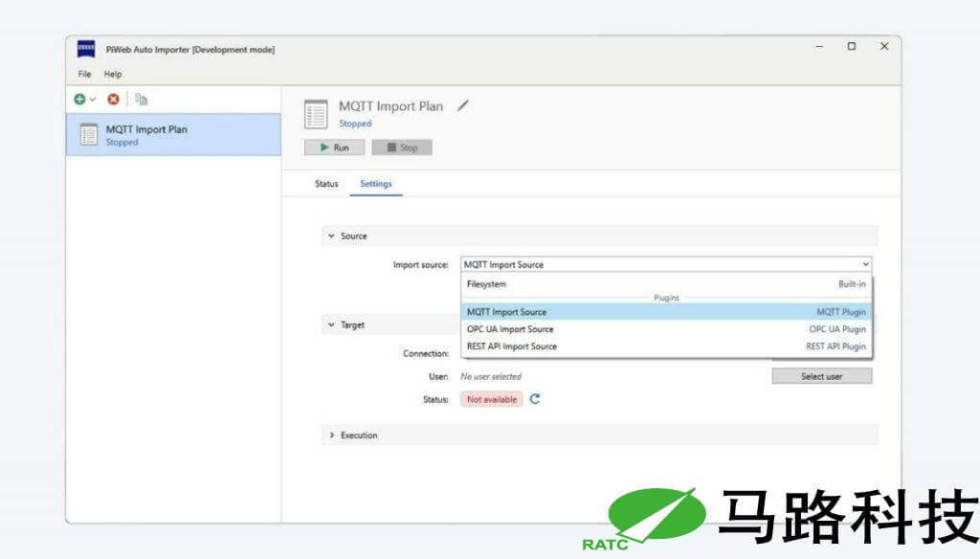Click the red delete import plan icon
Image resolution: width=980 pixels, height=559 pixels.
pyautogui.click(x=113, y=100)
